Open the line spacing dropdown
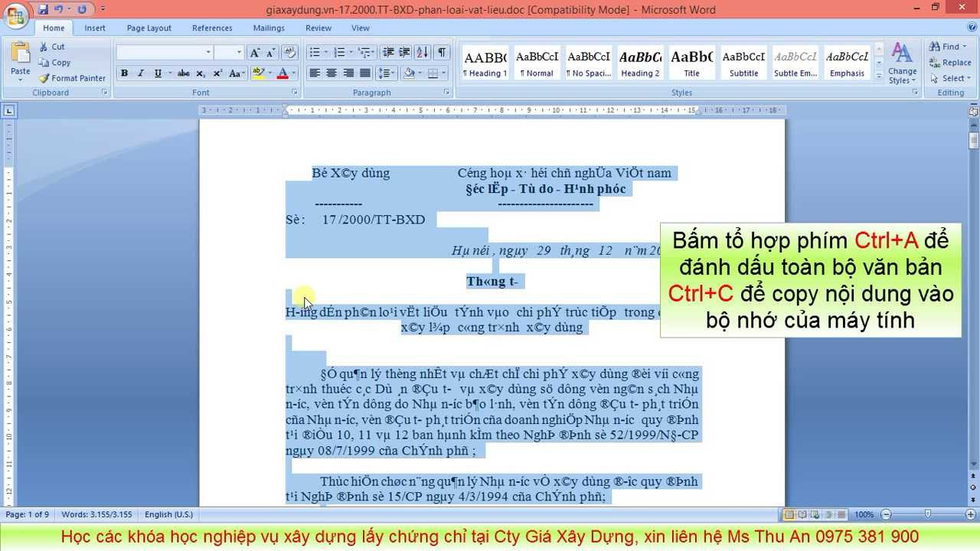The image size is (980, 551). [x=387, y=73]
